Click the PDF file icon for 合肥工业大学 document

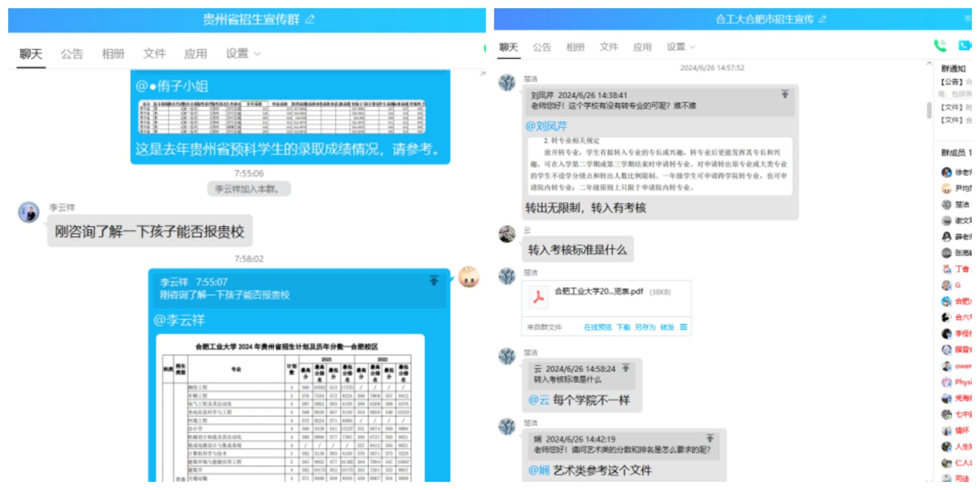[x=539, y=297]
